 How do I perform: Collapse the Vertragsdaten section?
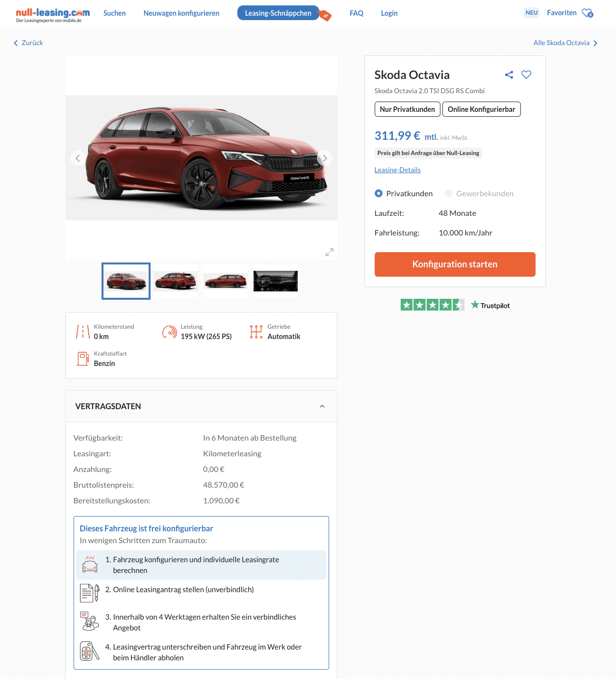point(322,406)
